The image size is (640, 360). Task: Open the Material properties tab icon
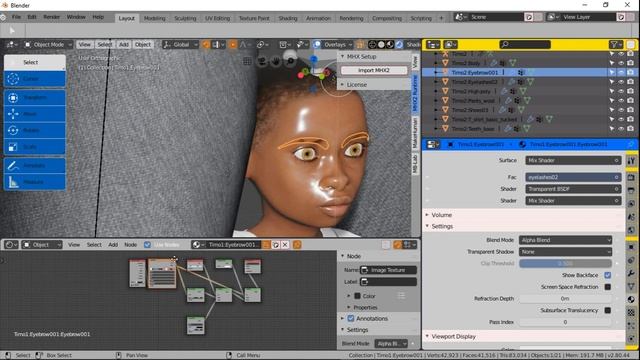[631, 300]
